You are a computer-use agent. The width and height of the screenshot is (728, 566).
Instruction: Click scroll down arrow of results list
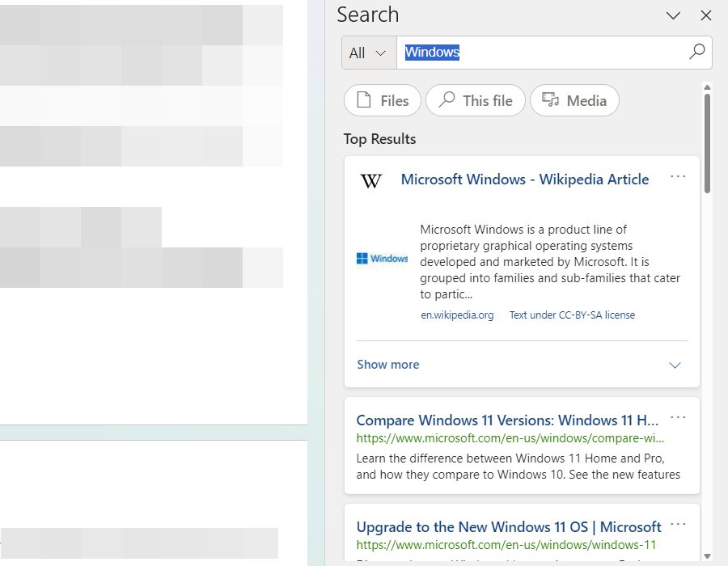(x=707, y=556)
